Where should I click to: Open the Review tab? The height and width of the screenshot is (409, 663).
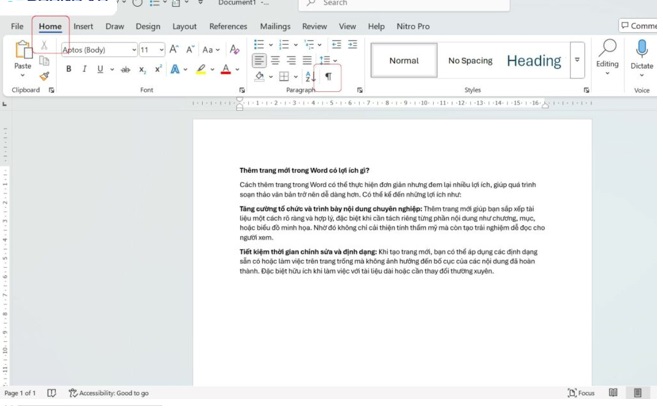(x=314, y=26)
